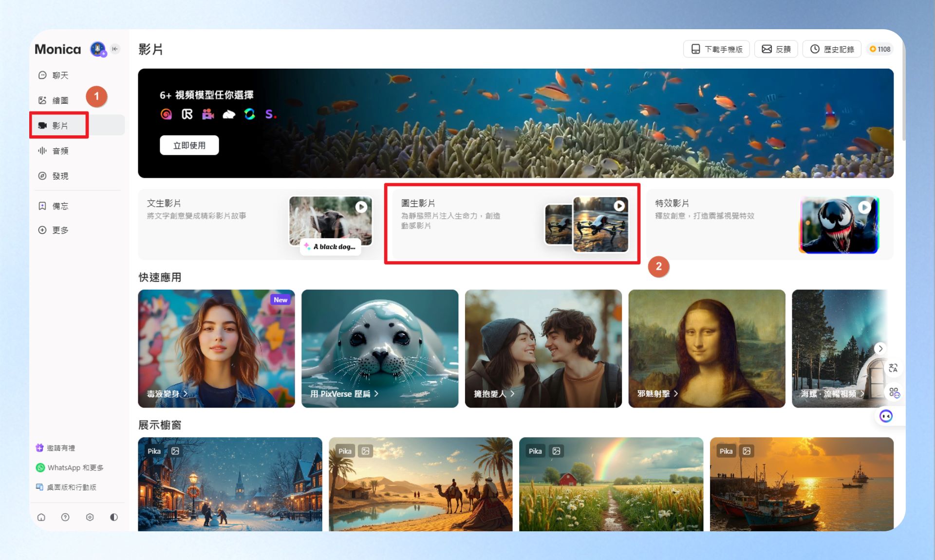
Task: Click the 1108 credits coin badge
Action: click(x=880, y=49)
